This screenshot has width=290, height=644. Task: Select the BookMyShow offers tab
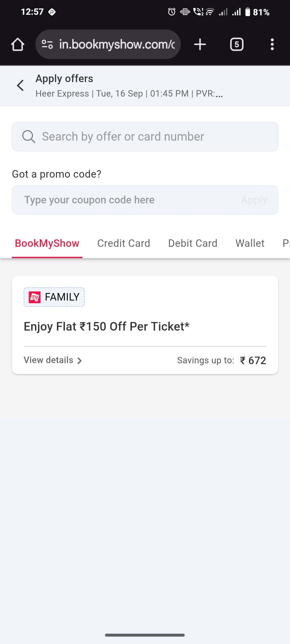pyautogui.click(x=47, y=243)
